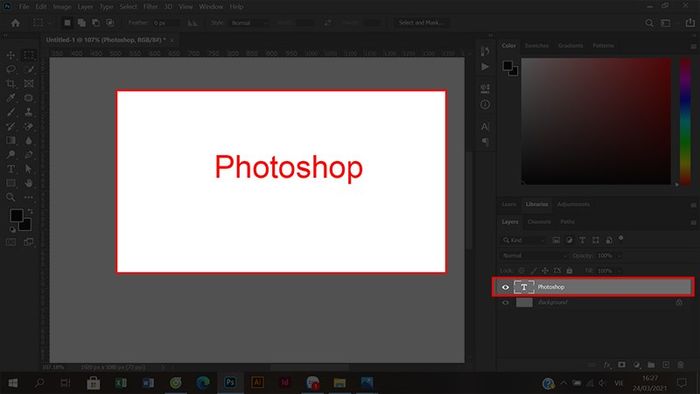Screen dimensions: 700x394
Task: Select the Pen tool
Action: point(29,155)
